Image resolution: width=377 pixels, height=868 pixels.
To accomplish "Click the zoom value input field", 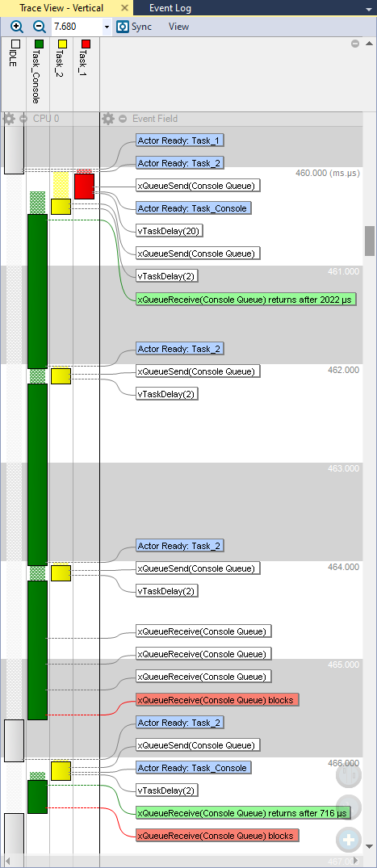I will pyautogui.click(x=77, y=27).
